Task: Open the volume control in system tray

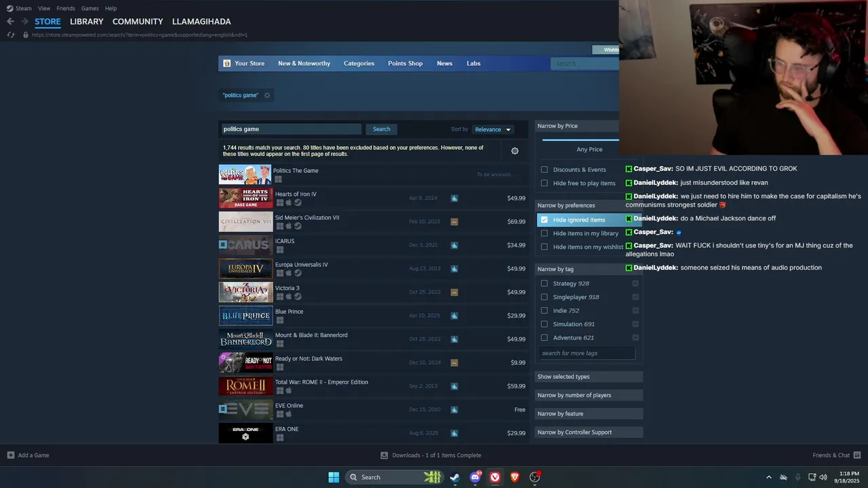Action: (823, 477)
